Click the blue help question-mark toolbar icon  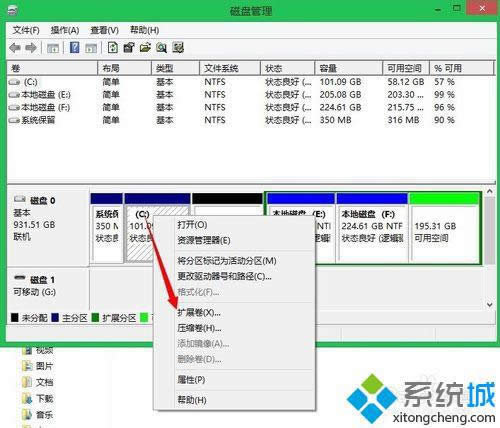coord(75,48)
